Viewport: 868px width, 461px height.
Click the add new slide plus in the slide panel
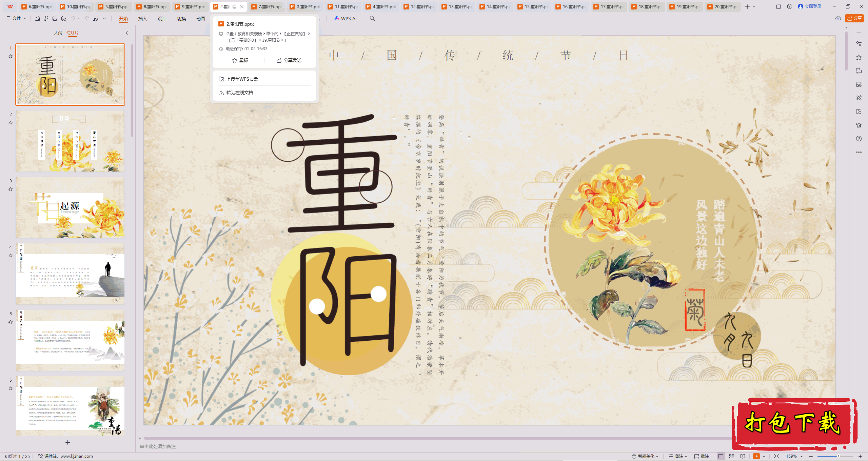pos(68,442)
